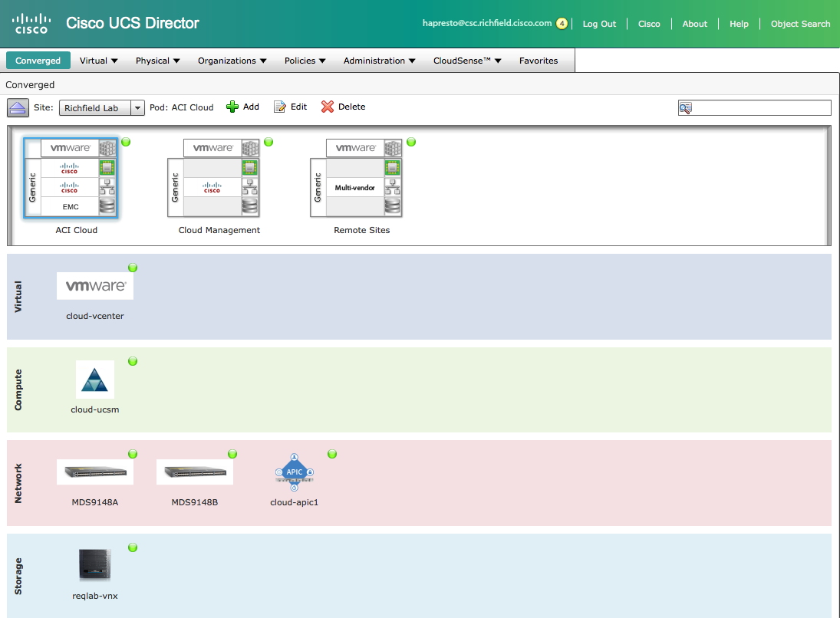Open the MDS9148B switch icon
840x618 pixels.
(x=194, y=472)
